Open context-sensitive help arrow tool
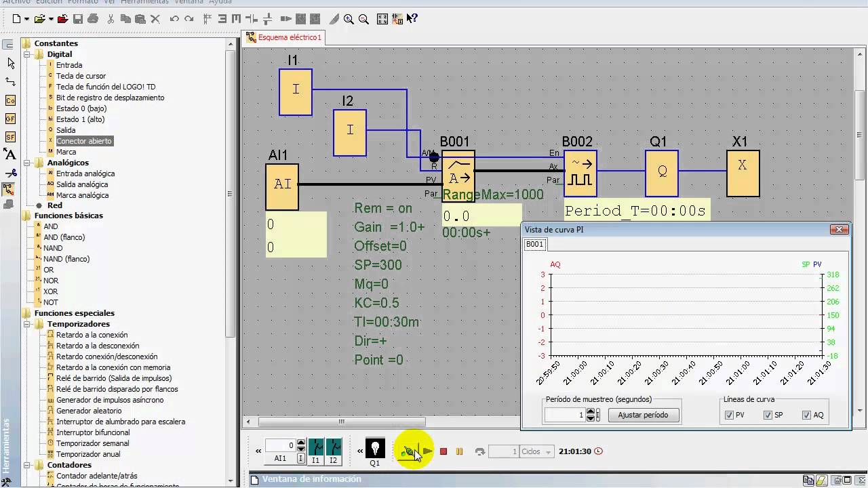 [x=412, y=19]
